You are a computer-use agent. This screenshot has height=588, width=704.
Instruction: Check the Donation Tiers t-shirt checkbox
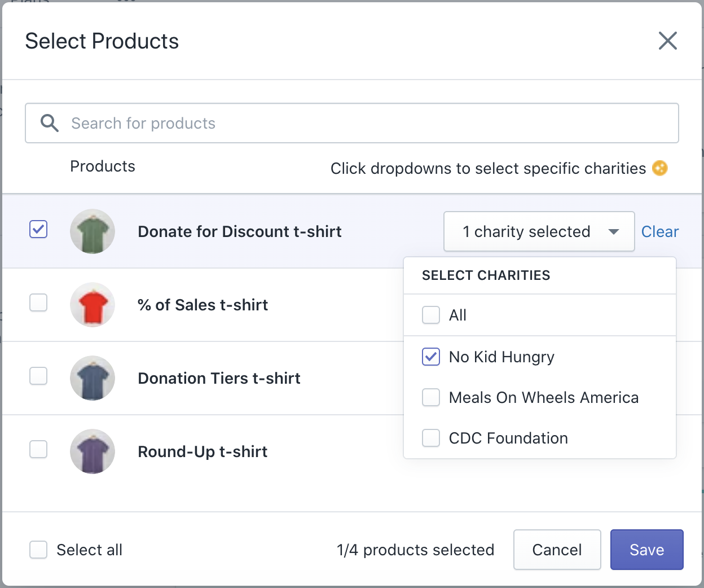(38, 376)
